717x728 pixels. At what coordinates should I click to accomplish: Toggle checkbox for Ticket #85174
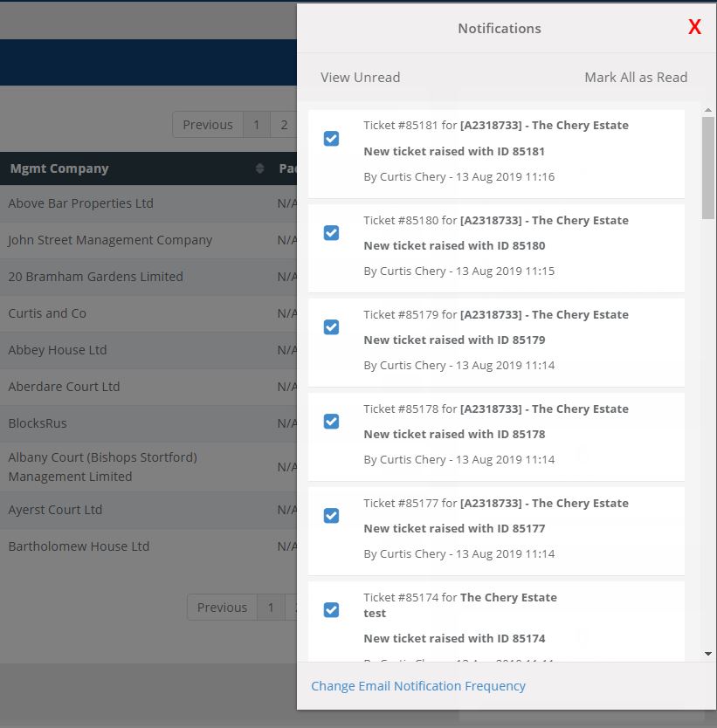pos(331,609)
